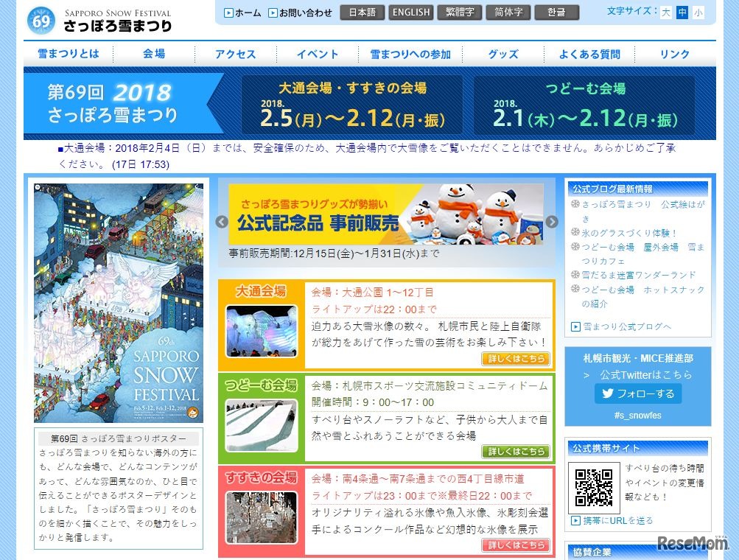Image resolution: width=739 pixels, height=560 pixels.
Task: Click the 公式携帯サイト header
Action: pyautogui.click(x=637, y=448)
